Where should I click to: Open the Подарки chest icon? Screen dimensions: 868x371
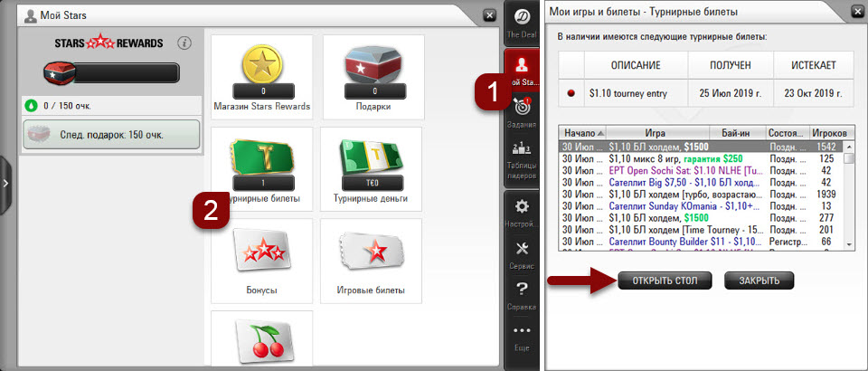click(373, 67)
